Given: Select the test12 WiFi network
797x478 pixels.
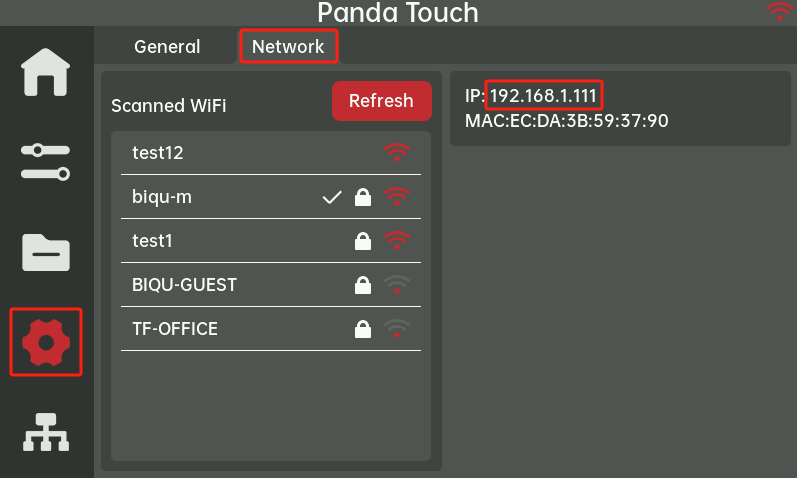Looking at the screenshot, I should click(158, 154).
